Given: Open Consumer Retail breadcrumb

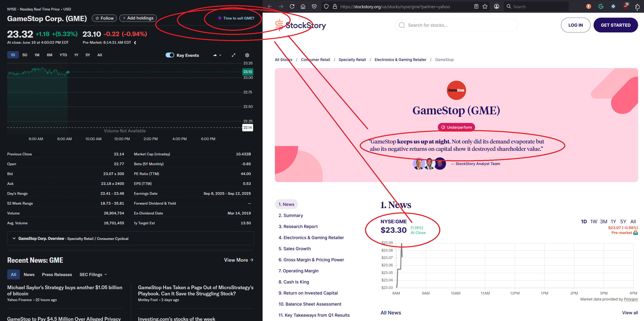Looking at the screenshot, I should pyautogui.click(x=315, y=60).
